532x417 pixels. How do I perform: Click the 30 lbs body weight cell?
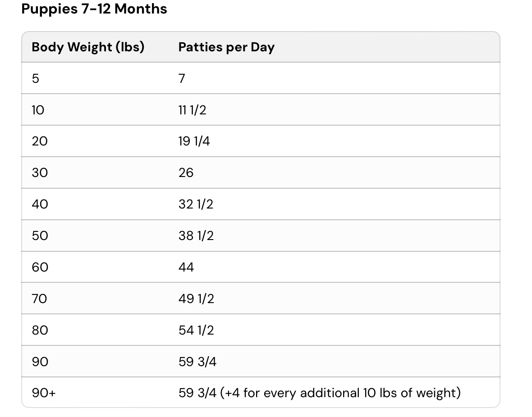point(40,173)
